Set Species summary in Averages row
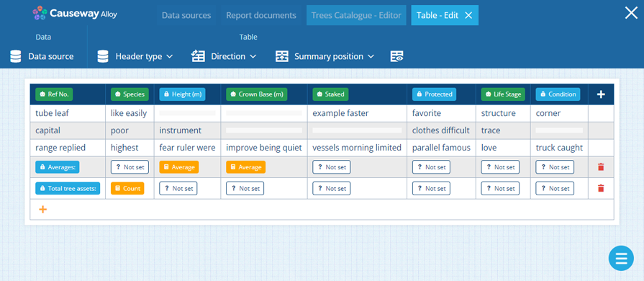This screenshot has width=644, height=281. (x=130, y=167)
